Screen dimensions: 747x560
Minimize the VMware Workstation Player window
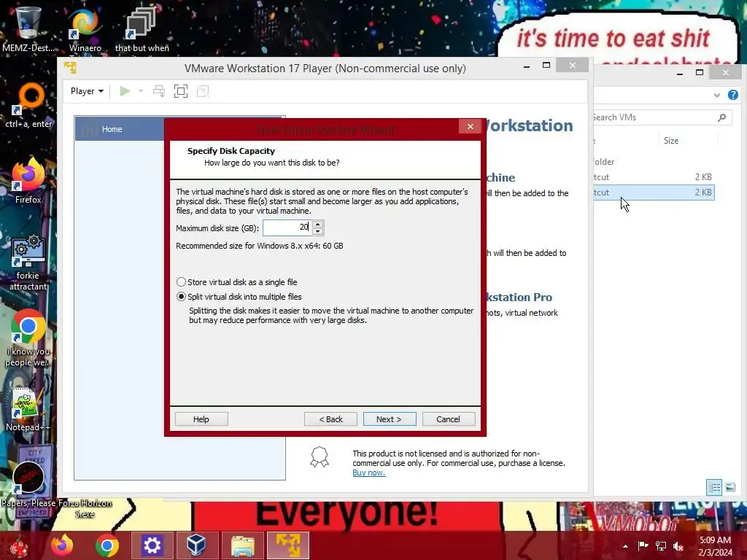click(527, 65)
